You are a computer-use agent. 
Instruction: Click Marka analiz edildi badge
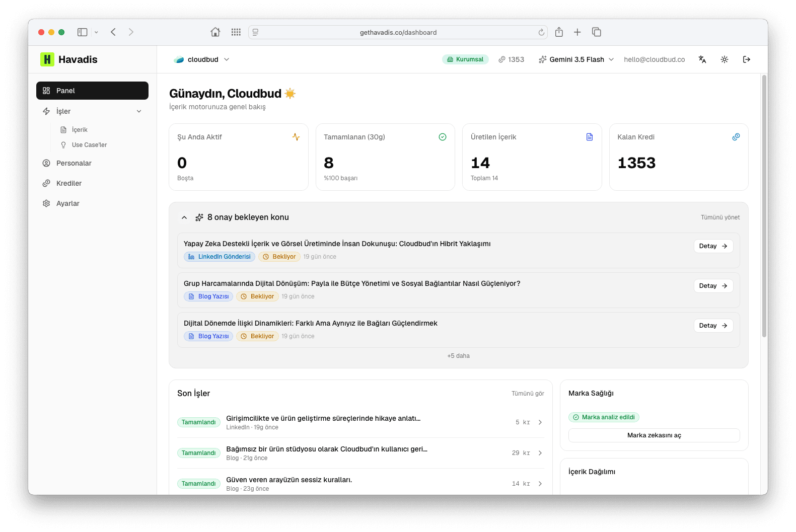point(604,417)
